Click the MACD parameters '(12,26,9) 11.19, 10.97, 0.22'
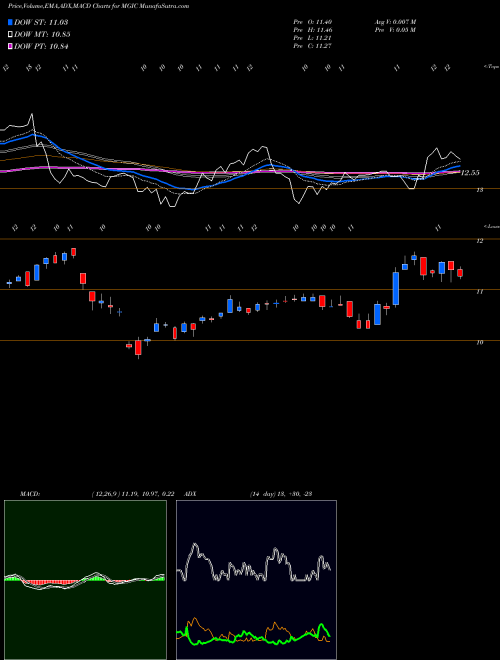Image resolution: width=500 pixels, height=660 pixels. (133, 494)
